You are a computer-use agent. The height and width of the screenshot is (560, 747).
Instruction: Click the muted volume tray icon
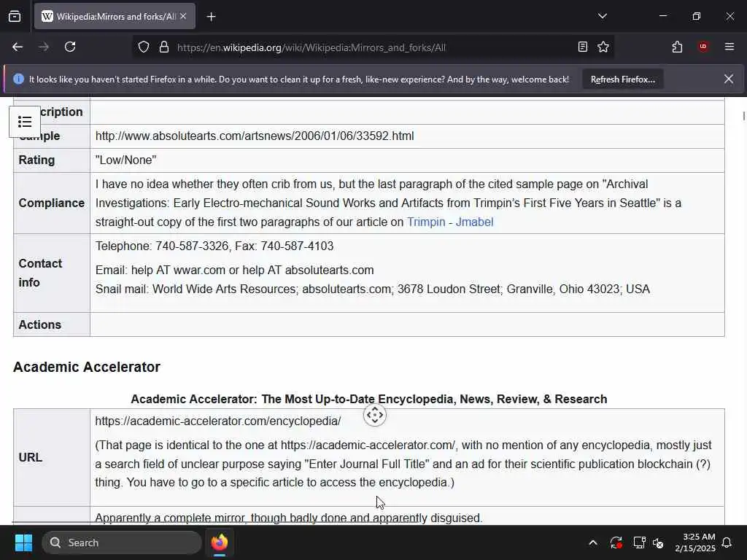click(x=658, y=542)
